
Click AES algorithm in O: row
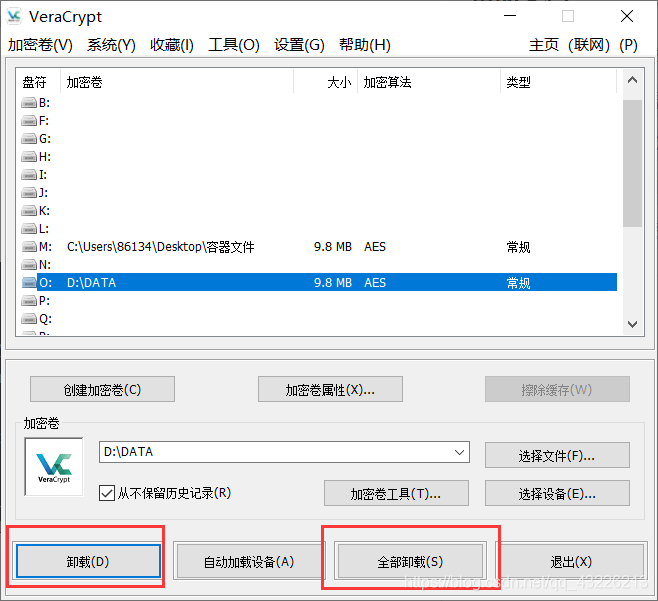tap(375, 283)
